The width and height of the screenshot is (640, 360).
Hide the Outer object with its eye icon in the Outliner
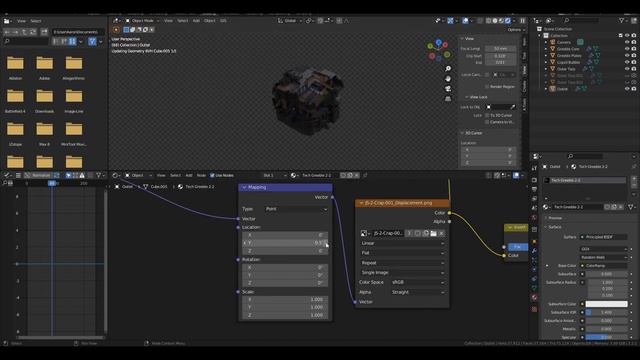[627, 89]
